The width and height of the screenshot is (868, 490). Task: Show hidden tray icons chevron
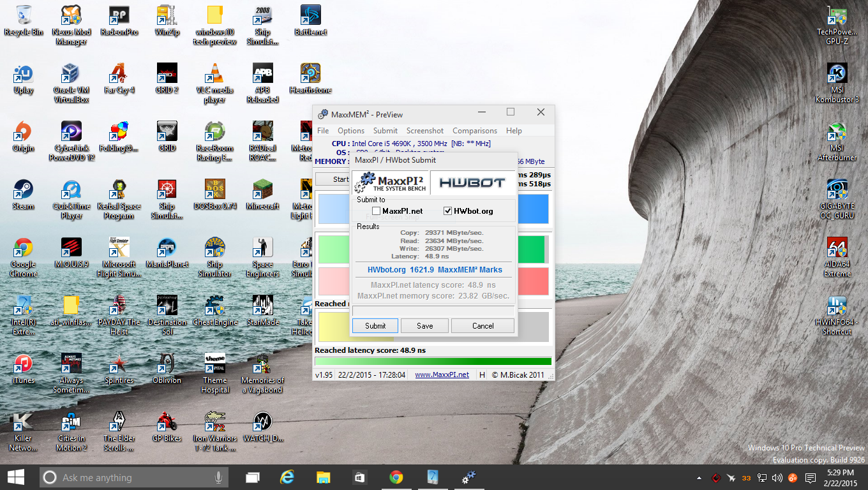(x=700, y=477)
